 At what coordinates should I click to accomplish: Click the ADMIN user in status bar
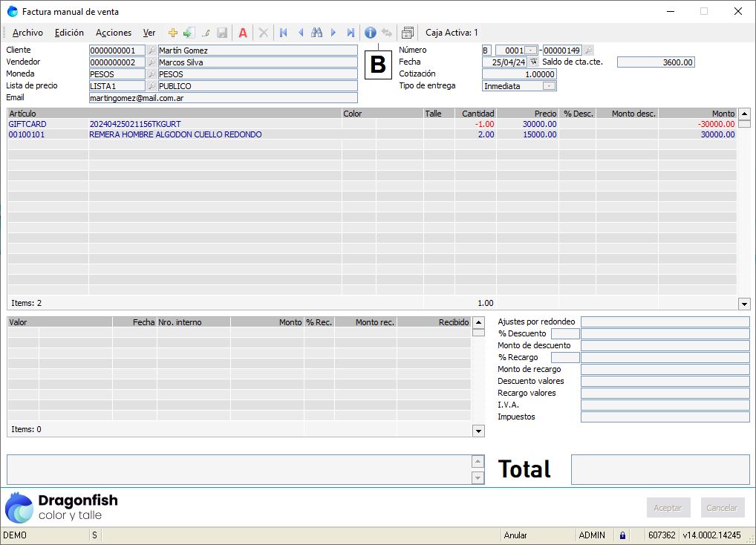point(592,535)
